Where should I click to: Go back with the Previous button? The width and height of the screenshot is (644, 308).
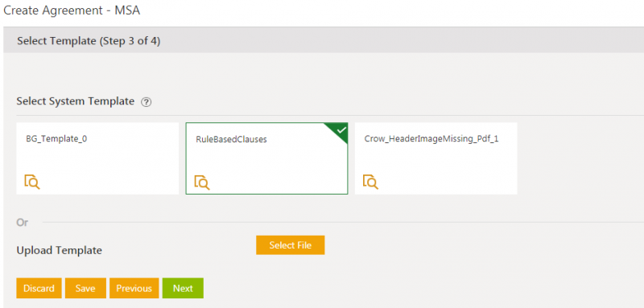134,289
